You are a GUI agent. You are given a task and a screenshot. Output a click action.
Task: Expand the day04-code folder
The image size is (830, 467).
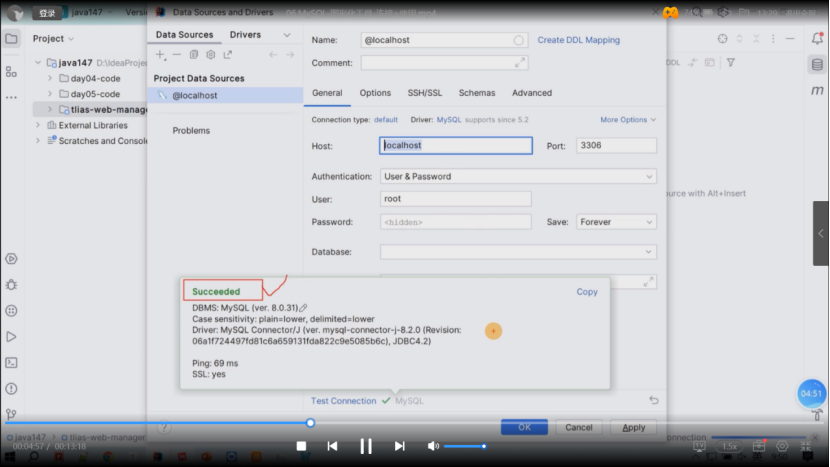tap(50, 78)
